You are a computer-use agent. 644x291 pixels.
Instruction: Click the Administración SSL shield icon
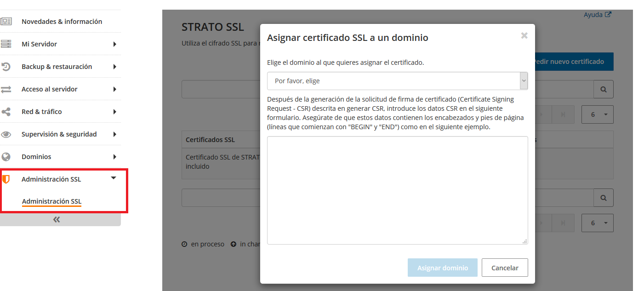pyautogui.click(x=6, y=179)
